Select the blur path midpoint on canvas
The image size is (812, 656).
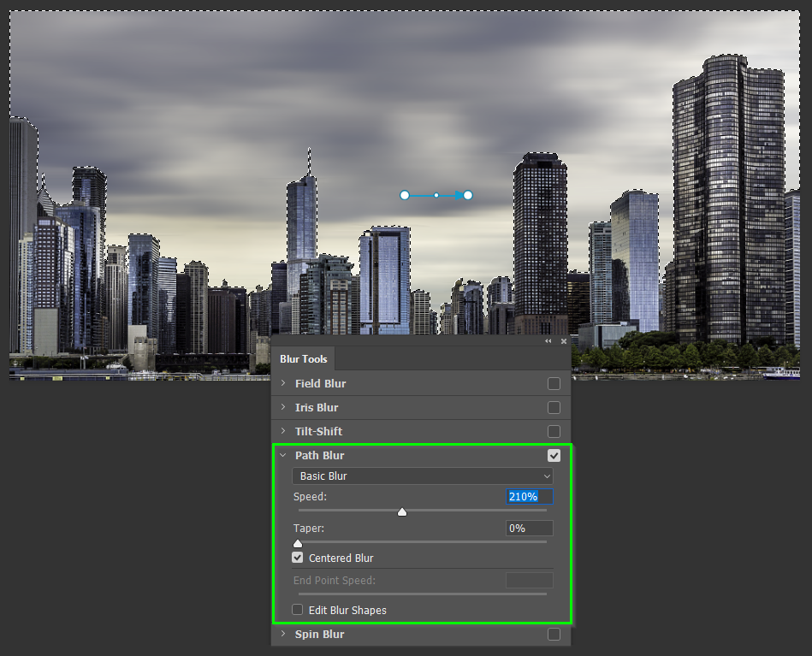coord(436,195)
